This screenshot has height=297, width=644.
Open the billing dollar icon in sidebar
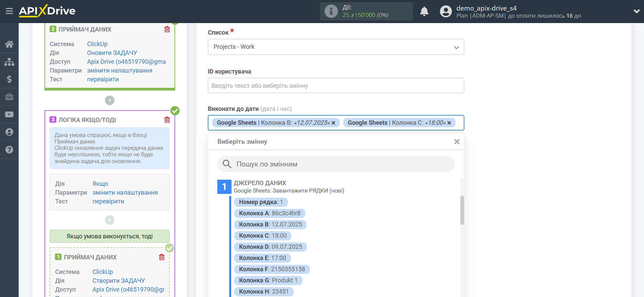coord(9,79)
